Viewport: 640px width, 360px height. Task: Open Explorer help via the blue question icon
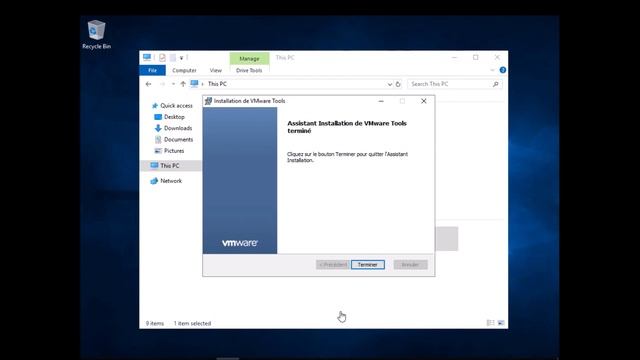click(503, 70)
